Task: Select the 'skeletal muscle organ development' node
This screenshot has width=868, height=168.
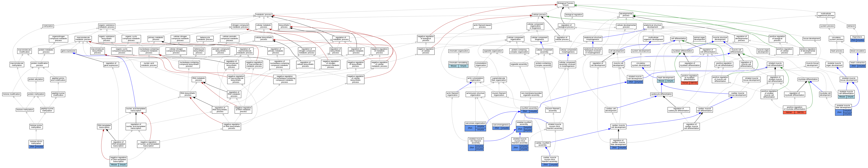Action: point(834,64)
